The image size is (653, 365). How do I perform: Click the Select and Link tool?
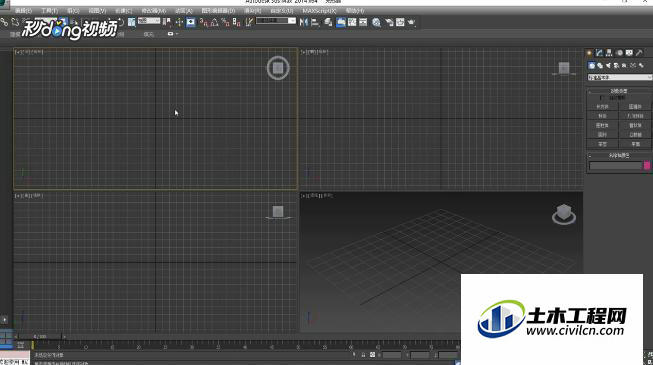click(x=5, y=22)
